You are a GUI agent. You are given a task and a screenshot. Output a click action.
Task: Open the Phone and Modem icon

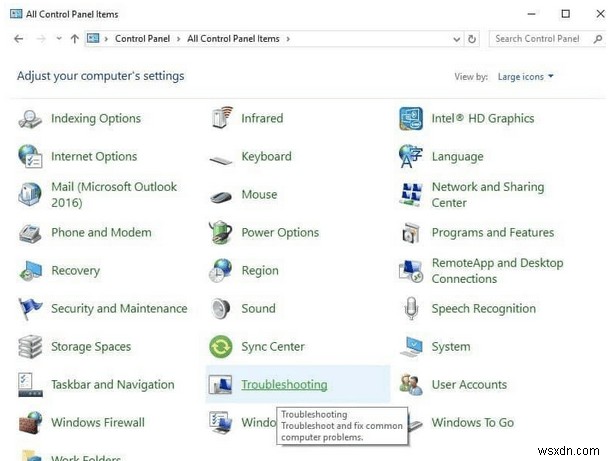[30, 234]
